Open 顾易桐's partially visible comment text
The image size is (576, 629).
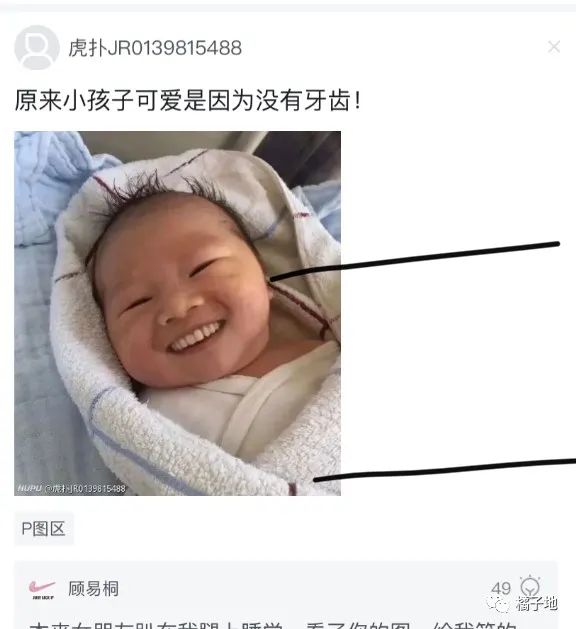[273, 624]
